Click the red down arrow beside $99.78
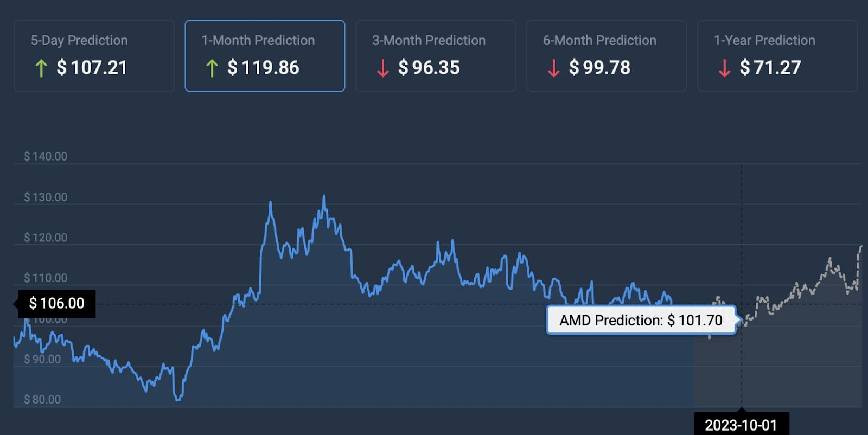 553,68
